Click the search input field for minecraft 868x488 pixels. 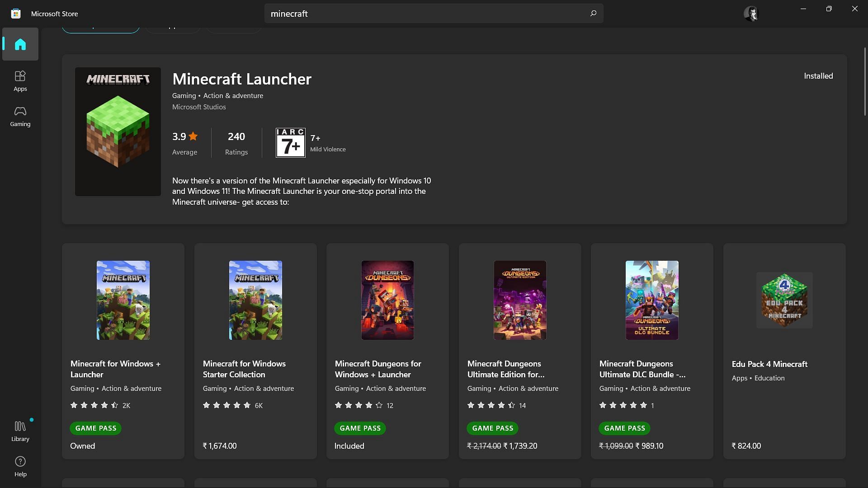(x=434, y=13)
